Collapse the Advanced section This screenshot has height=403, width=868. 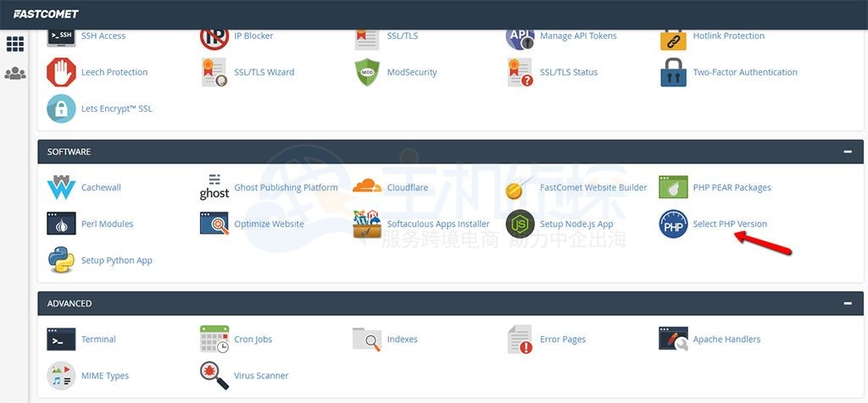(x=848, y=303)
